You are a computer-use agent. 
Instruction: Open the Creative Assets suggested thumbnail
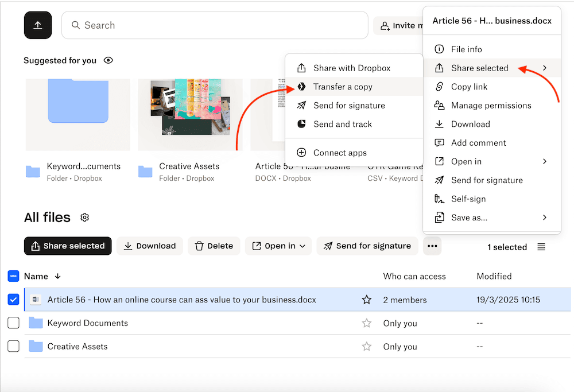[190, 115]
